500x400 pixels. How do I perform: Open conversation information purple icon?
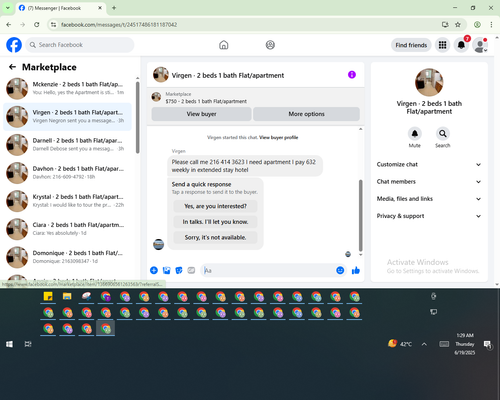point(352,75)
